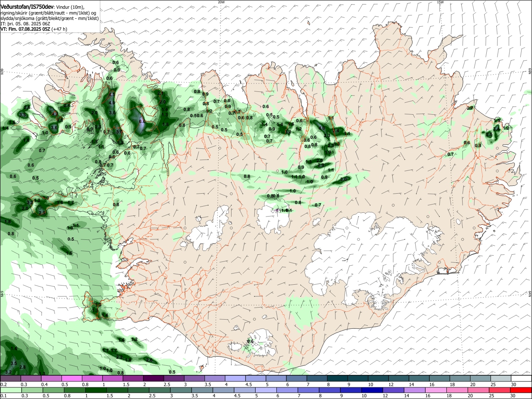Click the bright red rain swatch at 30
This screenshot has height=399, width=532.
[520, 390]
